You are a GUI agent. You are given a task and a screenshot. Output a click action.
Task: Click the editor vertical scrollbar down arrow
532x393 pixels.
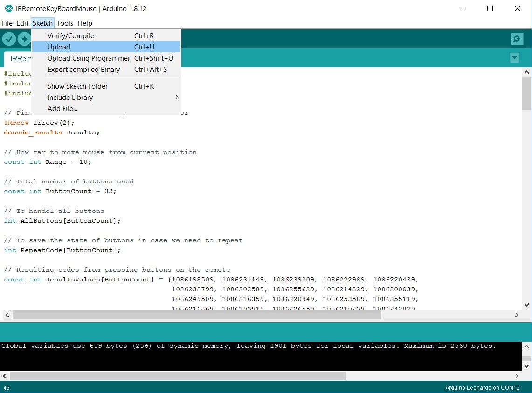[x=526, y=305]
